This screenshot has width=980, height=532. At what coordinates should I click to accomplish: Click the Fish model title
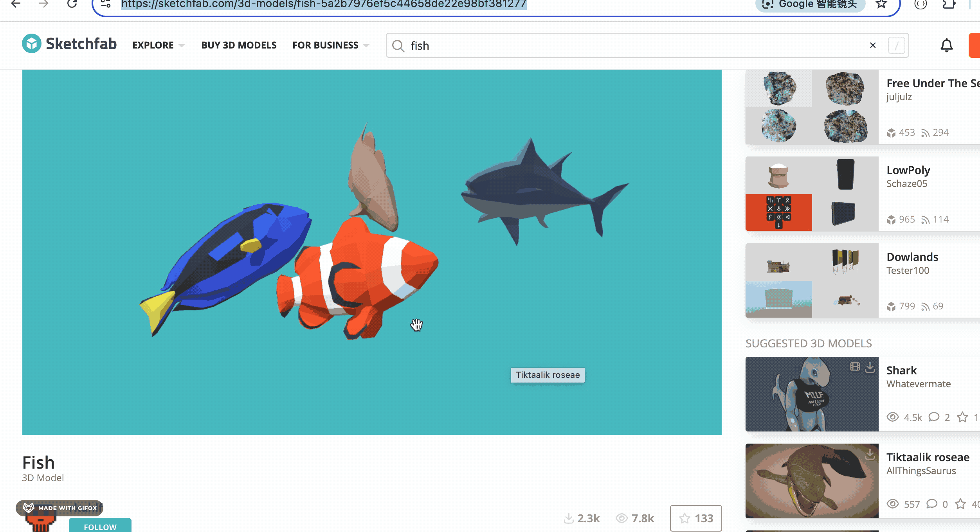(x=38, y=463)
